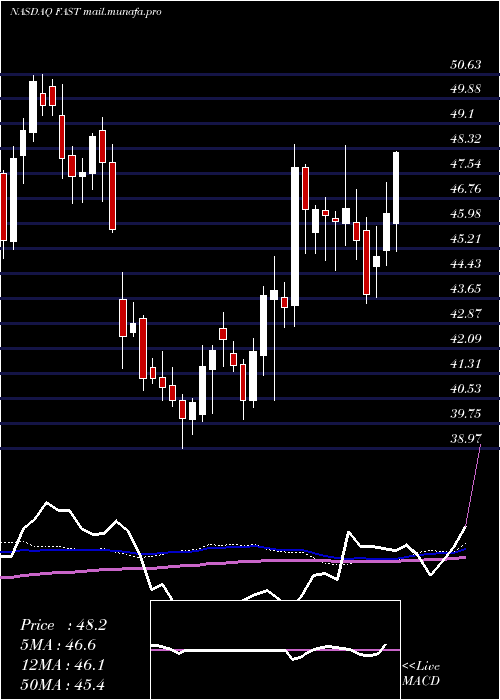Click the 40.53 price axis label
The image size is (500, 700).
466,390
